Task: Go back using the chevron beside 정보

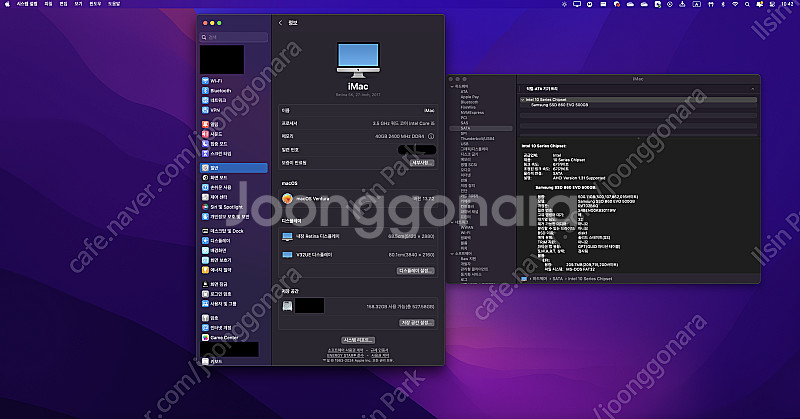Action: 280,22
